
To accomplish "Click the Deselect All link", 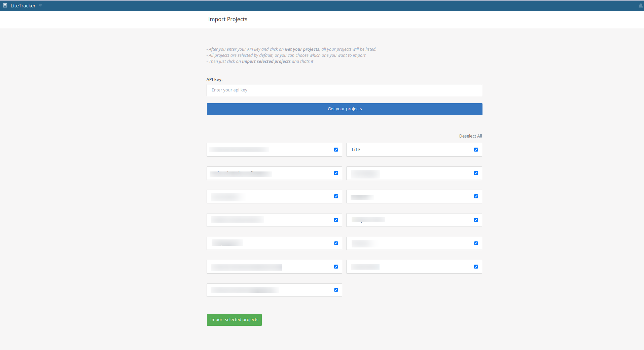I will (x=470, y=136).
